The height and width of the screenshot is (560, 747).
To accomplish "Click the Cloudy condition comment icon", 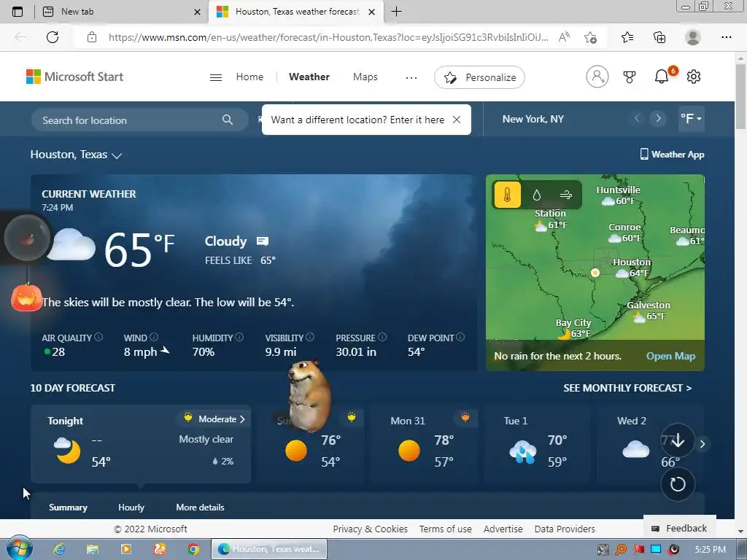I will click(x=263, y=241).
